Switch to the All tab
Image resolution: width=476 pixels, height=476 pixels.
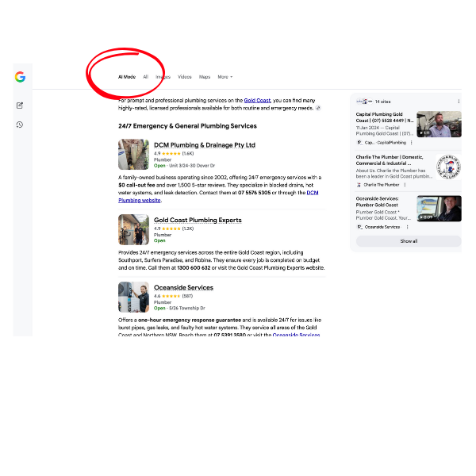point(146,77)
